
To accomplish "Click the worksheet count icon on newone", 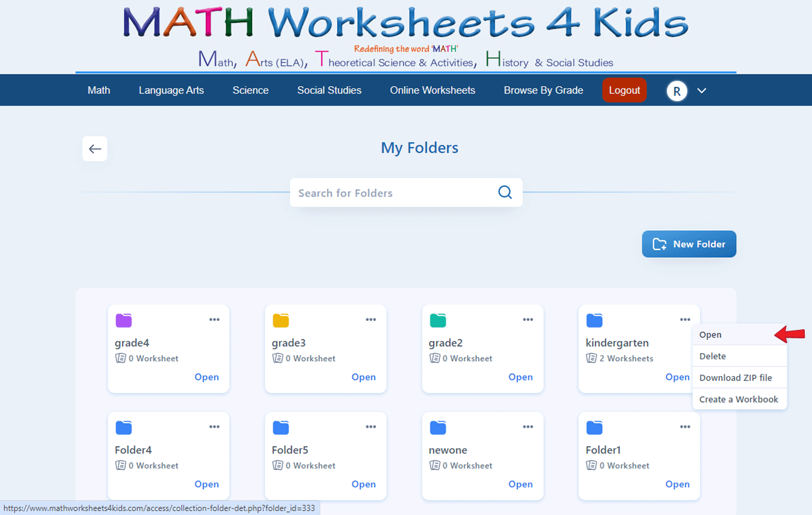I will 434,465.
